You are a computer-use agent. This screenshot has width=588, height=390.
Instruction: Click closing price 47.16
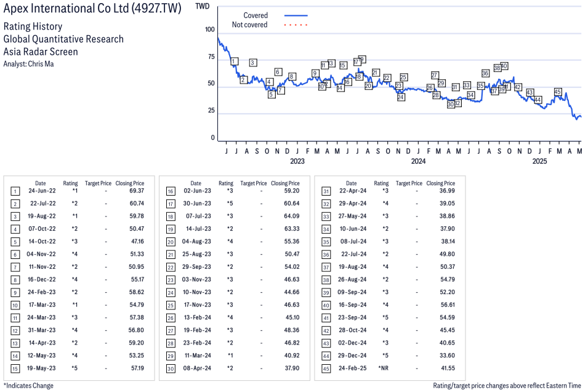[138, 242]
